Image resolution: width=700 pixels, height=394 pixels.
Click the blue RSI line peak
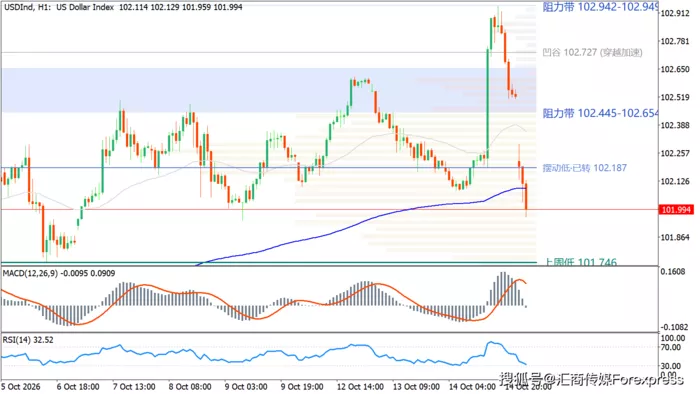pyautogui.click(x=491, y=343)
